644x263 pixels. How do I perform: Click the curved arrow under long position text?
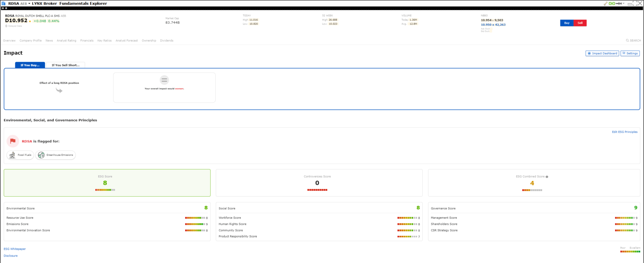59,90
